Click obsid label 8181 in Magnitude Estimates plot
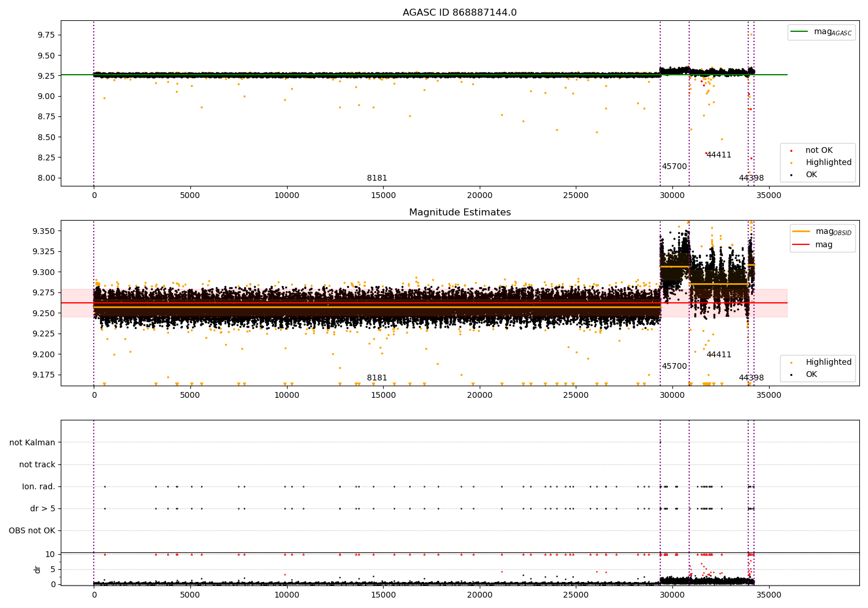Image resolution: width=868 pixels, height=608 pixels. tap(377, 378)
